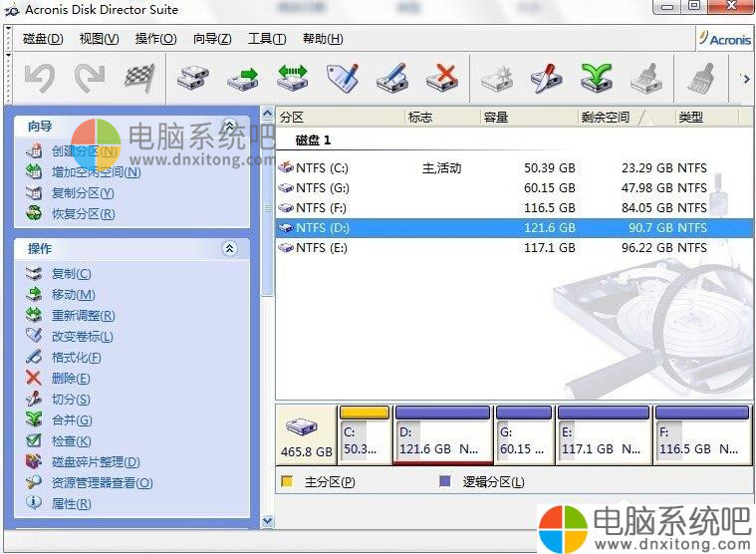Screen dimensions: 756x554
Task: Click the format partition toolbar icon
Action: point(393,78)
